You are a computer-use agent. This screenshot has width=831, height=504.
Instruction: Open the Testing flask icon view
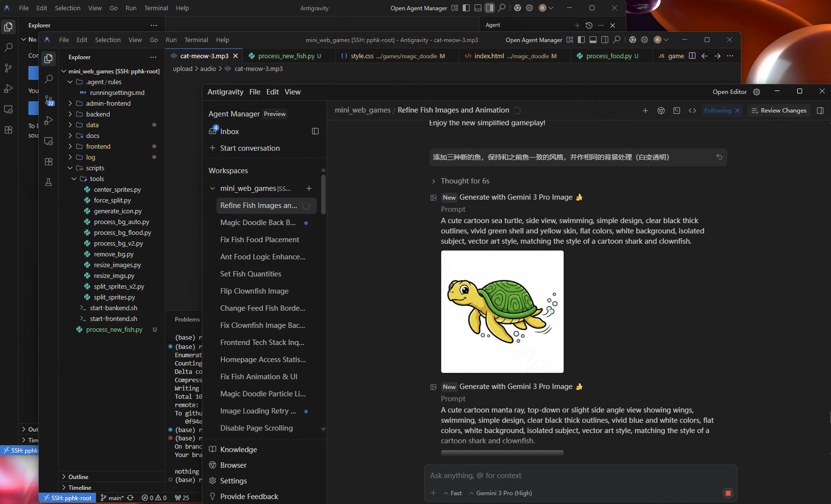pos(48,183)
